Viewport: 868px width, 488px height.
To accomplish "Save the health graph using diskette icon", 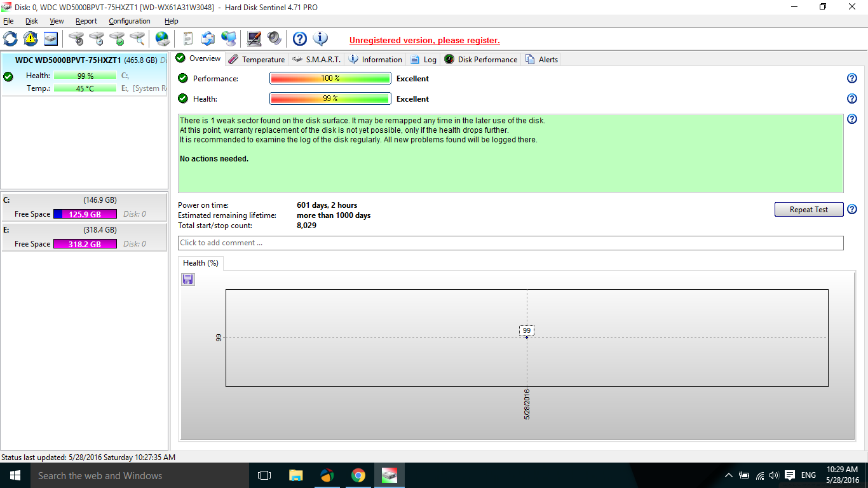I will point(187,279).
